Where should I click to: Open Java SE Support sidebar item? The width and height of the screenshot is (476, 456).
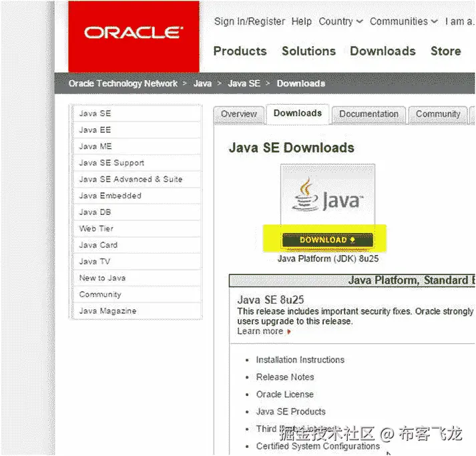click(x=137, y=163)
